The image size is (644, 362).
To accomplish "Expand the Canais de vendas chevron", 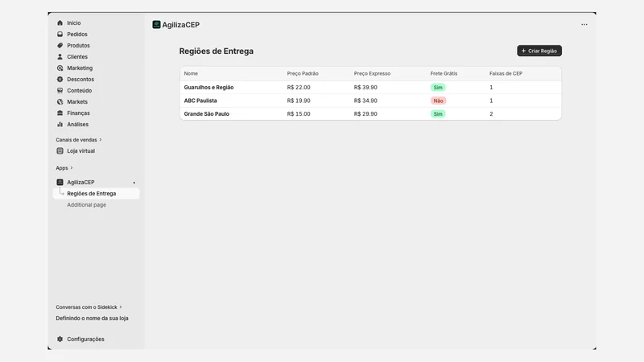I will coord(100,139).
